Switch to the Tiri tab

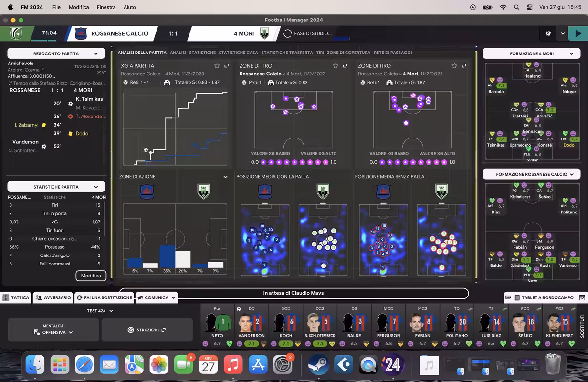pos(320,53)
